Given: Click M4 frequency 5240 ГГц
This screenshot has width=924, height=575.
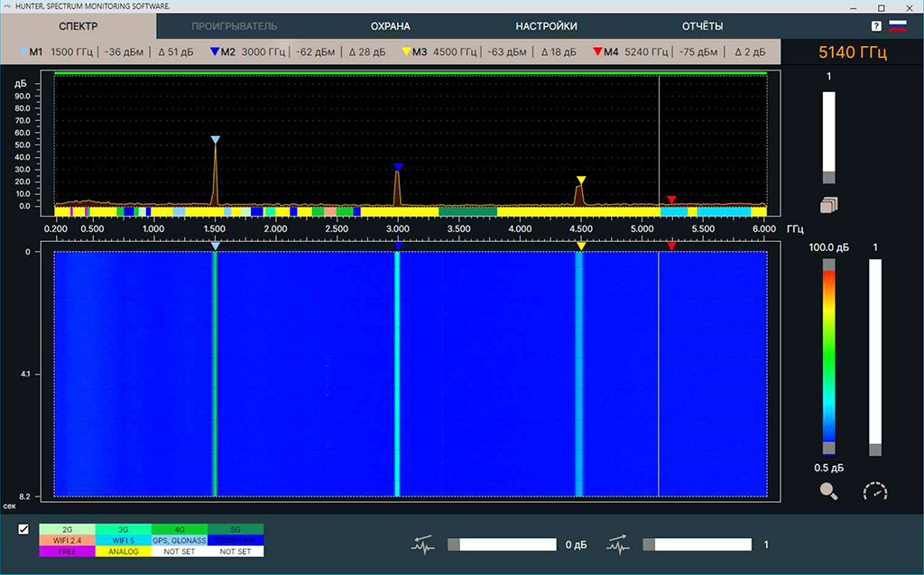Looking at the screenshot, I should (x=646, y=51).
